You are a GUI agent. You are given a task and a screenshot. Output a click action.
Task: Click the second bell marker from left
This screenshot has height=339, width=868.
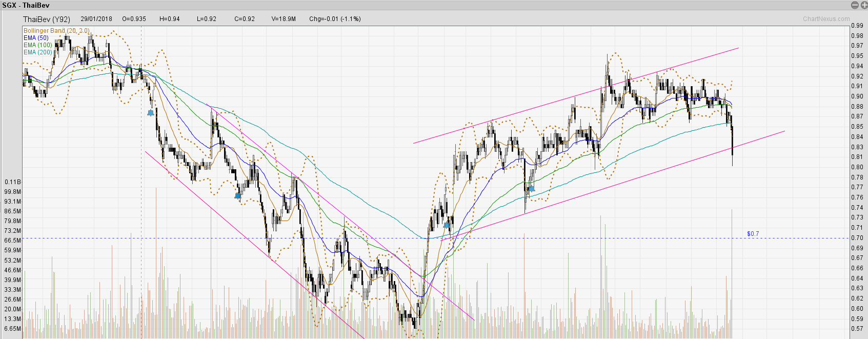[x=237, y=195]
